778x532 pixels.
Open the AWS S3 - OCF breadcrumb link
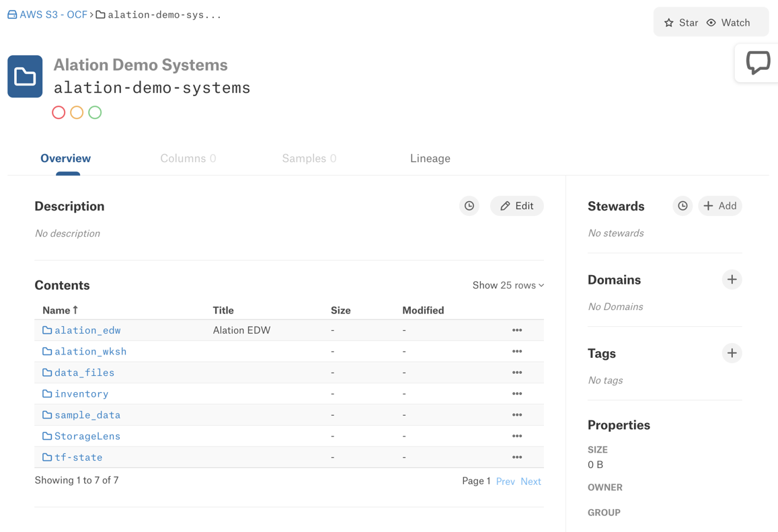coord(48,15)
